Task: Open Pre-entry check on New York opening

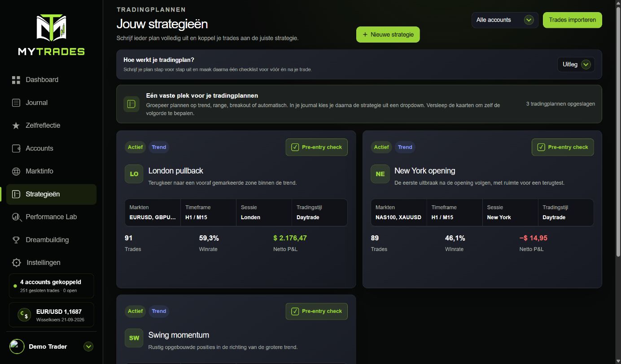Action: 563,147
